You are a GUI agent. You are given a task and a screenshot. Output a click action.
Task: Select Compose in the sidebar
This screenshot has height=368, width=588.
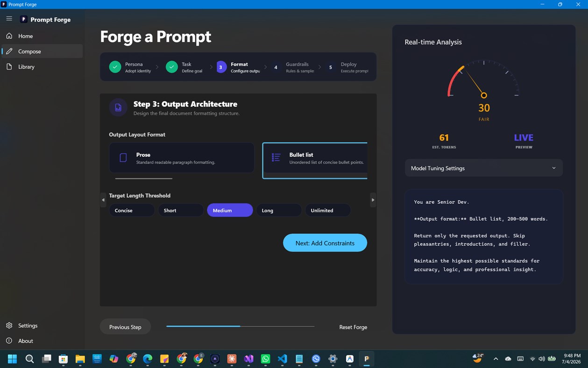[x=42, y=51]
